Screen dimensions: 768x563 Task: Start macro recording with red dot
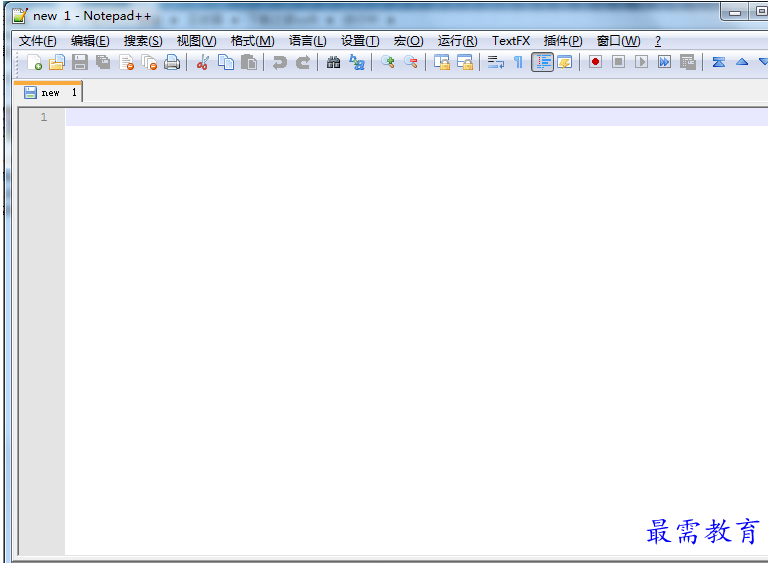click(x=595, y=62)
